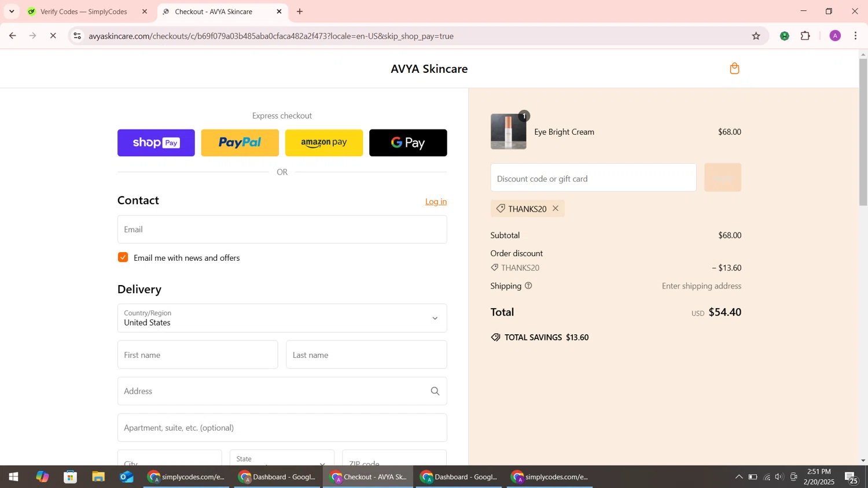The height and width of the screenshot is (488, 868).
Task: Launch Copilot from the taskbar
Action: (42, 477)
